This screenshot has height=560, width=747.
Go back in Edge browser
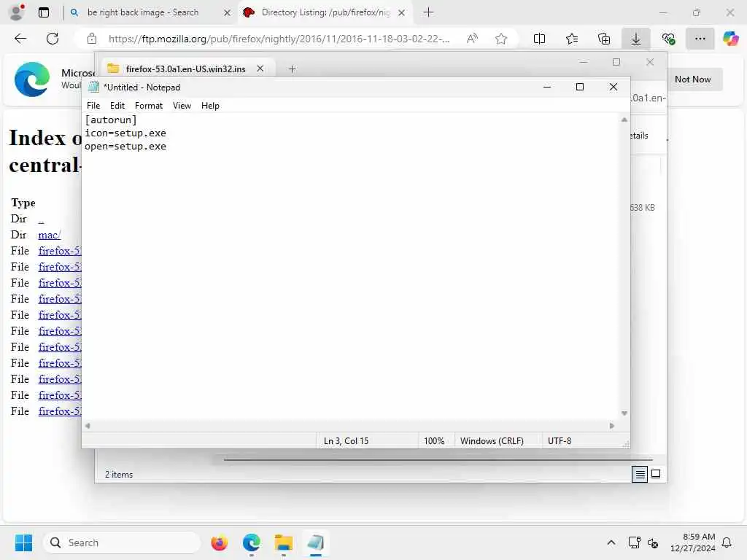[x=20, y=39]
